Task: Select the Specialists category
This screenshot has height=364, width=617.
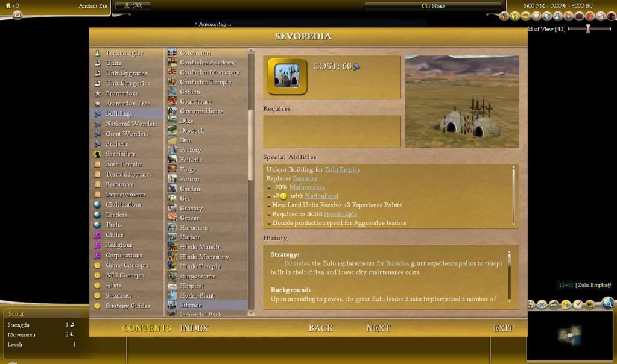Action: (x=120, y=154)
